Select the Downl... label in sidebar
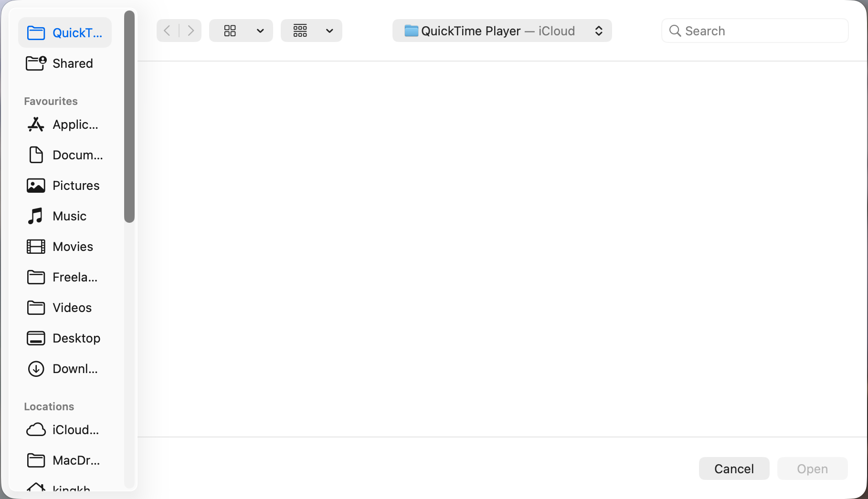 click(75, 369)
